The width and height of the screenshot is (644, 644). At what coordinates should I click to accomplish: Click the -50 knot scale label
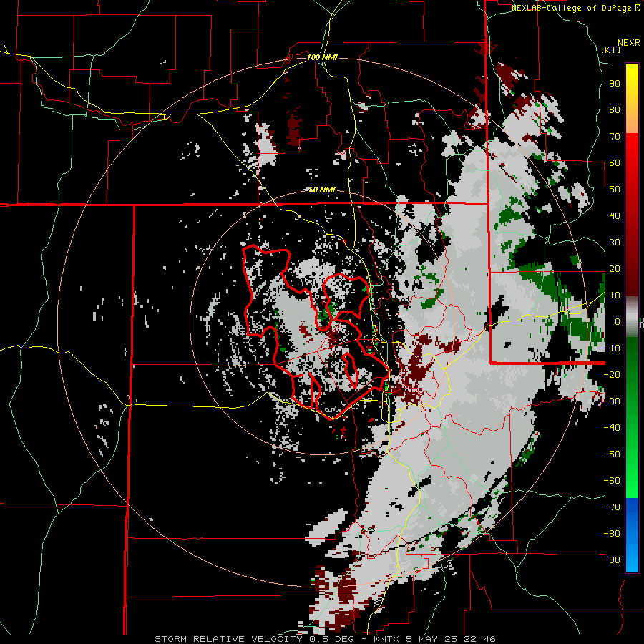(x=612, y=454)
